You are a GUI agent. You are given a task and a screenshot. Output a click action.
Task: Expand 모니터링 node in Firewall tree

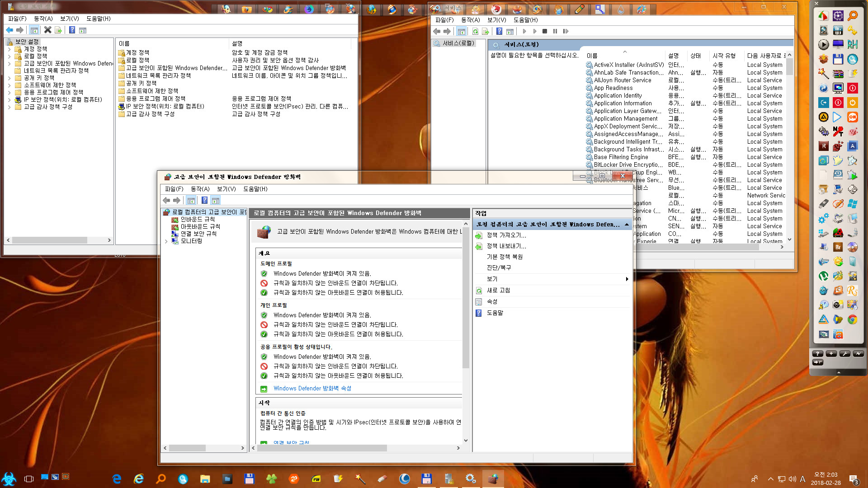click(x=166, y=241)
